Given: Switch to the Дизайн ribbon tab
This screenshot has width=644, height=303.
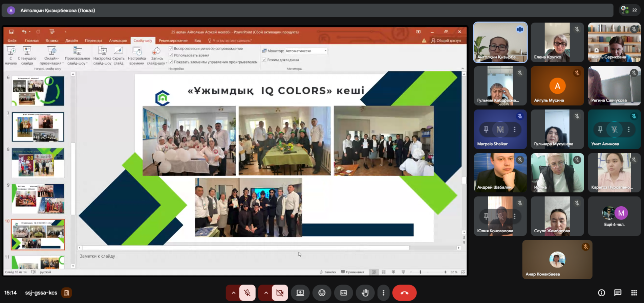Looking at the screenshot, I should [x=71, y=41].
